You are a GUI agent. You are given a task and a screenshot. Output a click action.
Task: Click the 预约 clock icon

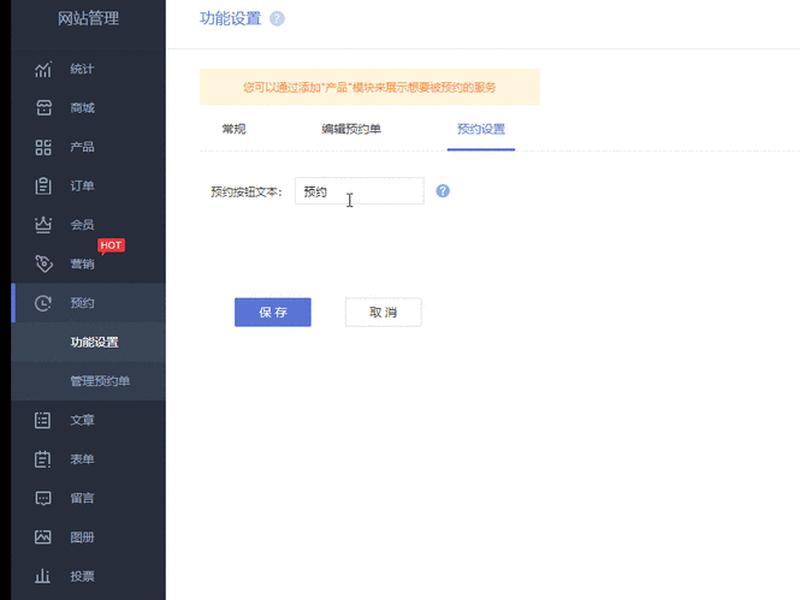[x=43, y=303]
